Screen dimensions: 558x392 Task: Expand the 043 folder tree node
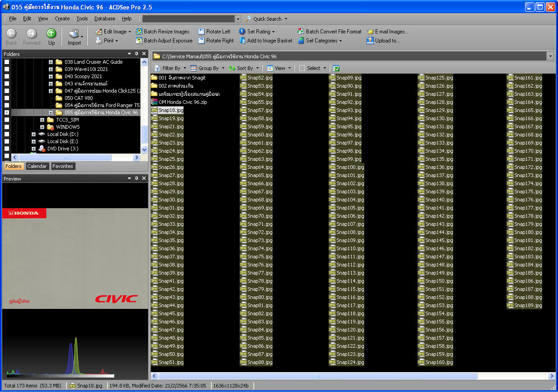pos(51,84)
